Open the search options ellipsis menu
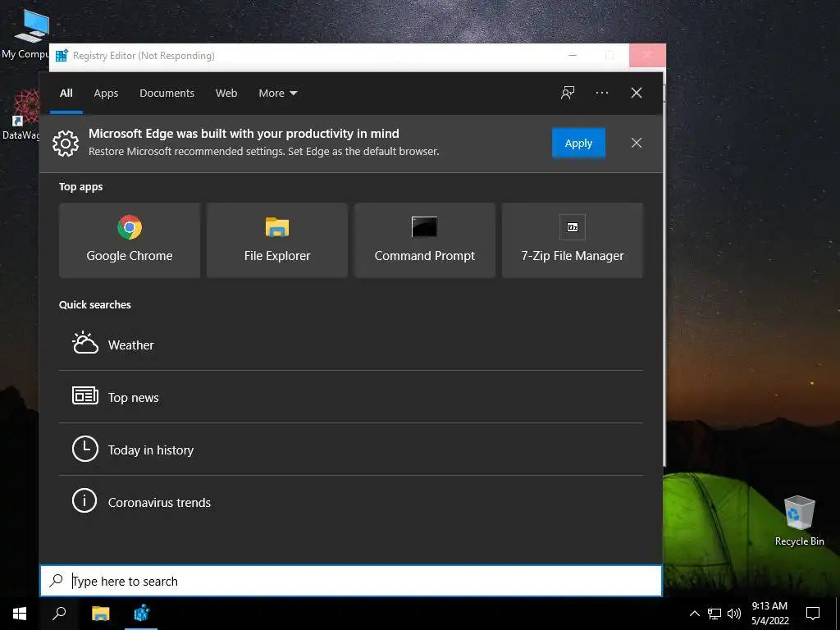 [601, 93]
